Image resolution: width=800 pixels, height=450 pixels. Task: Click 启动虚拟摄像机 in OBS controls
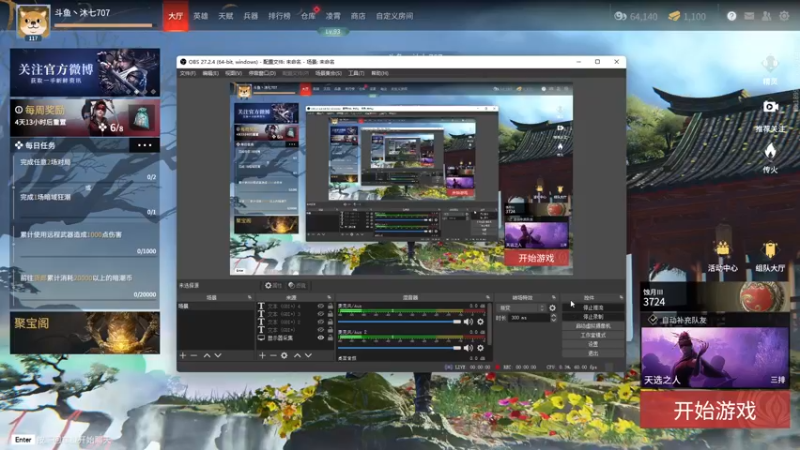[593, 326]
